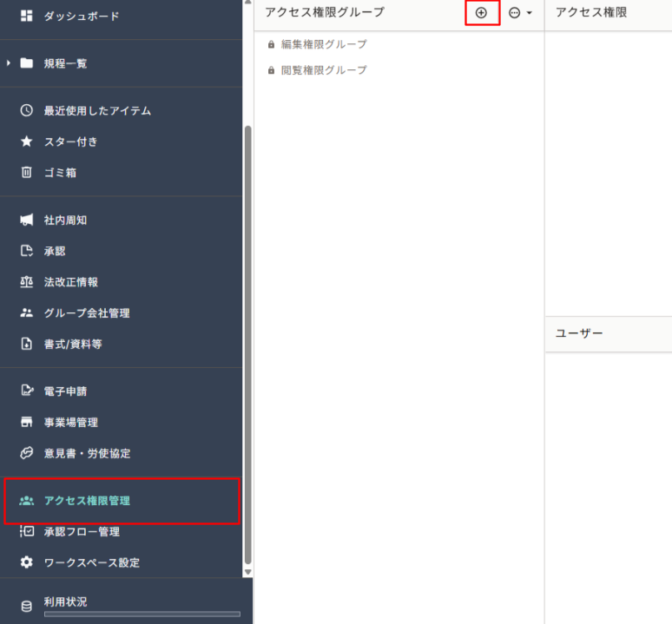Image resolution: width=672 pixels, height=624 pixels.
Task: Click the clock icon for recent items
Action: [x=27, y=110]
